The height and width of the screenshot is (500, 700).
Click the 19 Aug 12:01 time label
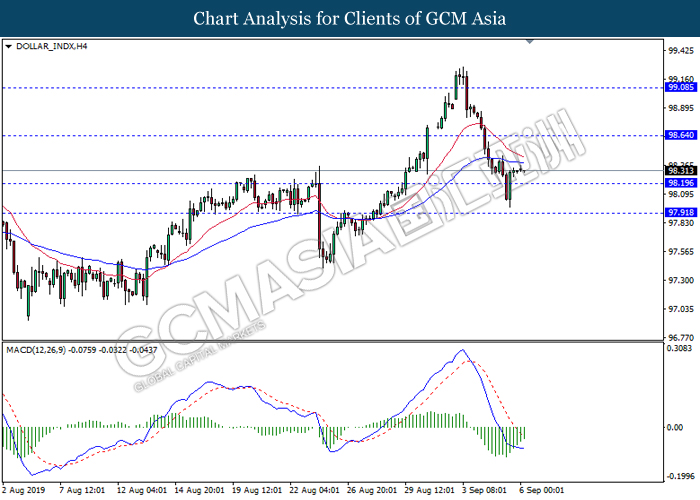[257, 490]
